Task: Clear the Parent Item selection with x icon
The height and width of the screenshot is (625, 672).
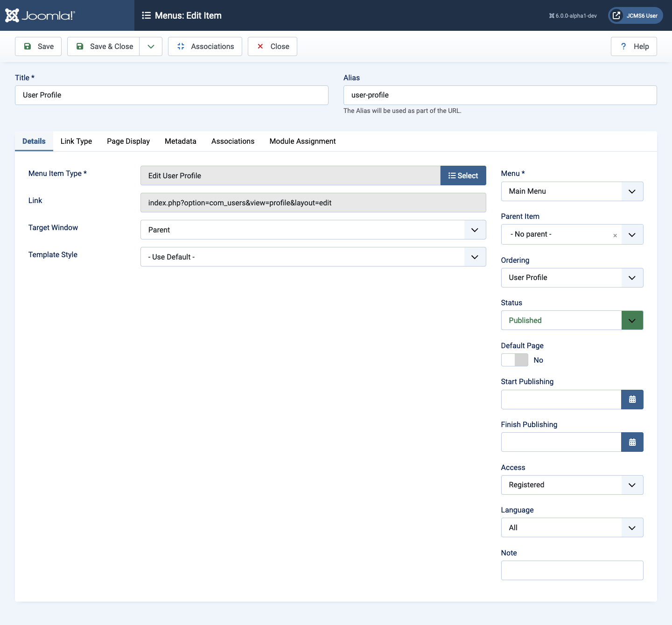Action: 615,235
